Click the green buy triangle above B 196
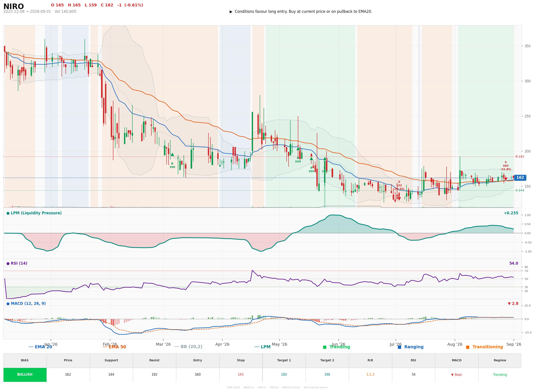This screenshot has width=535, height=392. point(172,155)
